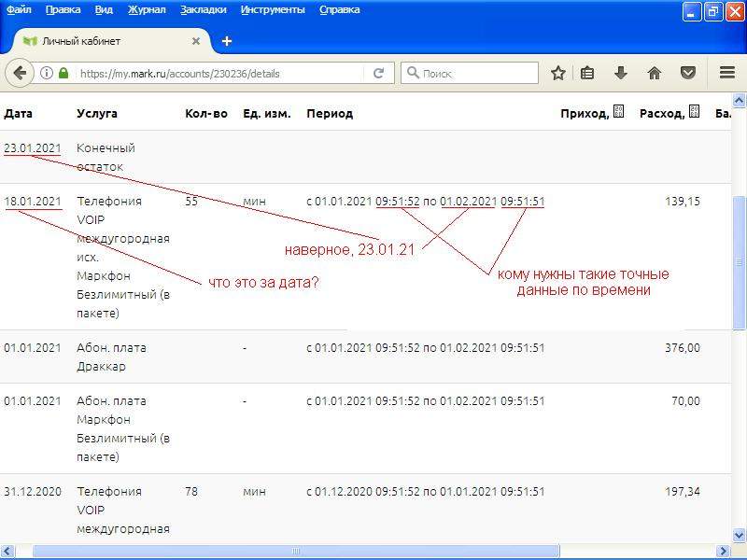Open the bookmarks list icon
747x560 pixels.
click(x=587, y=73)
